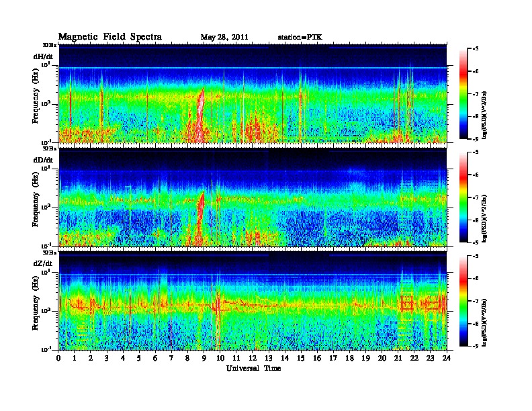Click the 10⁻¹ frequency tick of dZ/dt panel
This screenshot has width=532, height=411.
click(x=46, y=350)
